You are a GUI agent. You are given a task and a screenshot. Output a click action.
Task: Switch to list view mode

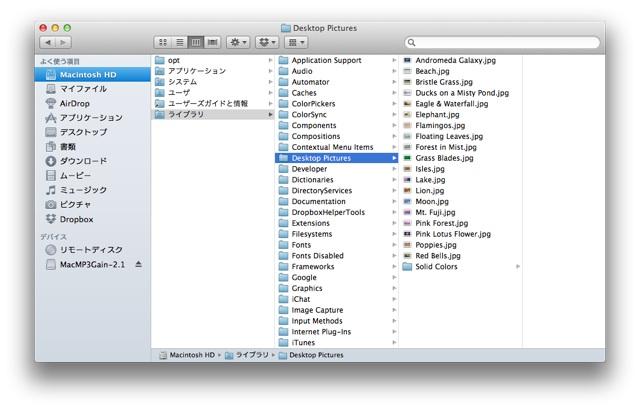(x=179, y=43)
